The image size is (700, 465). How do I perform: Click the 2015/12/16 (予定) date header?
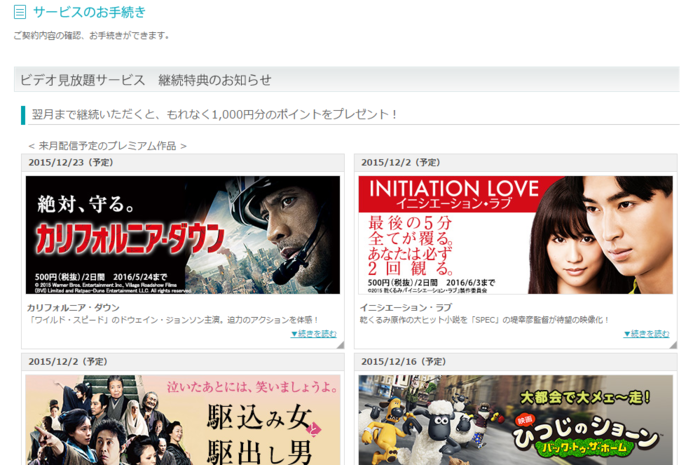[x=516, y=361]
